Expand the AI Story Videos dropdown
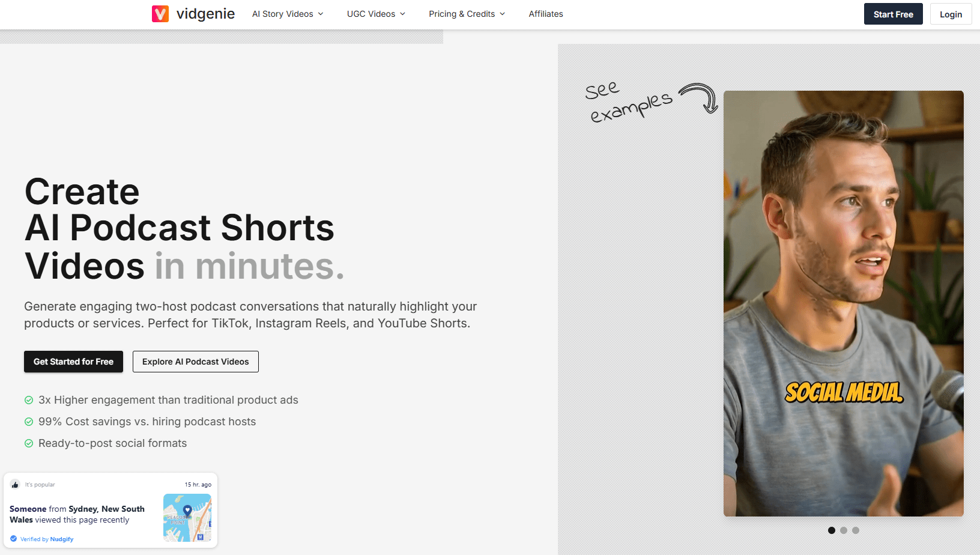 click(288, 14)
